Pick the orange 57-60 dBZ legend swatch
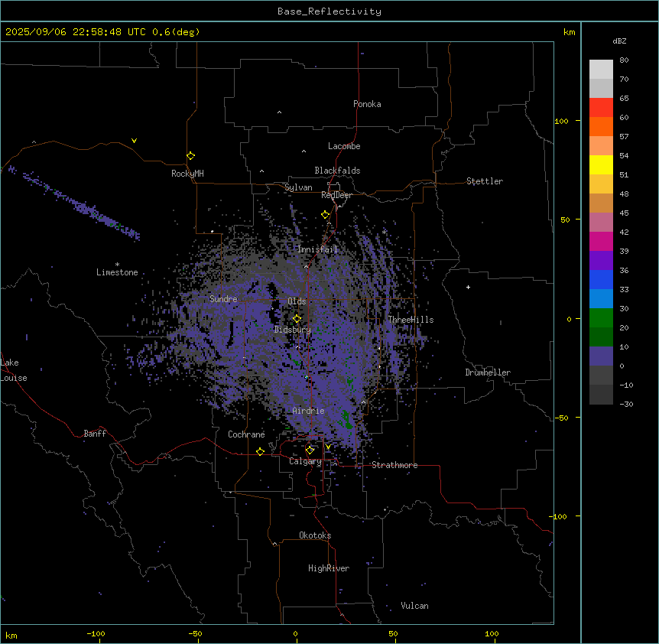The width and height of the screenshot is (659, 644). (x=601, y=126)
